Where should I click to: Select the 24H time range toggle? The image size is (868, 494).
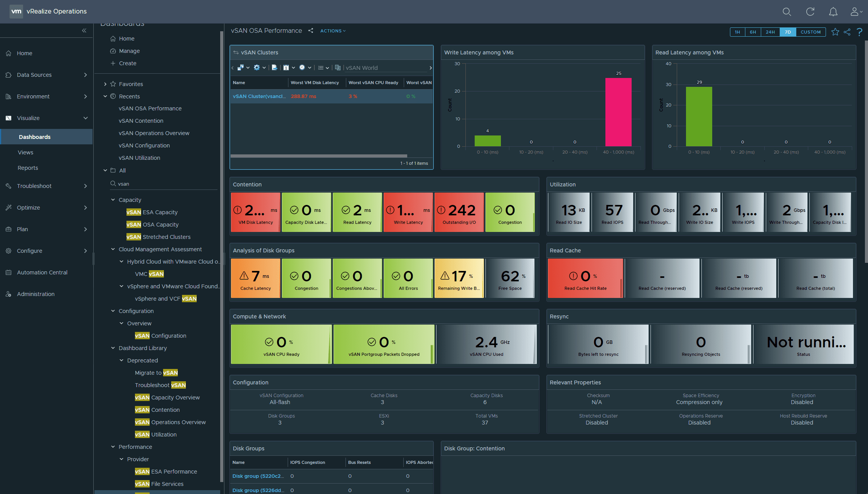(770, 32)
